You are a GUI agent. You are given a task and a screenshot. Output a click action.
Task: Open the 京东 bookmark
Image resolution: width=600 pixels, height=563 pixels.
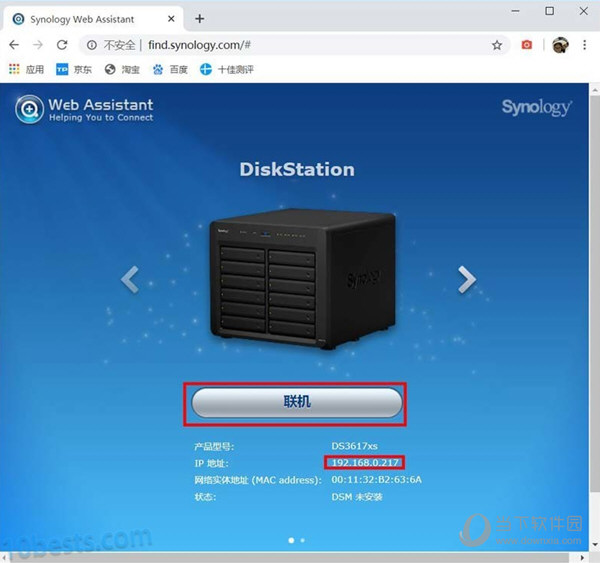[x=74, y=69]
